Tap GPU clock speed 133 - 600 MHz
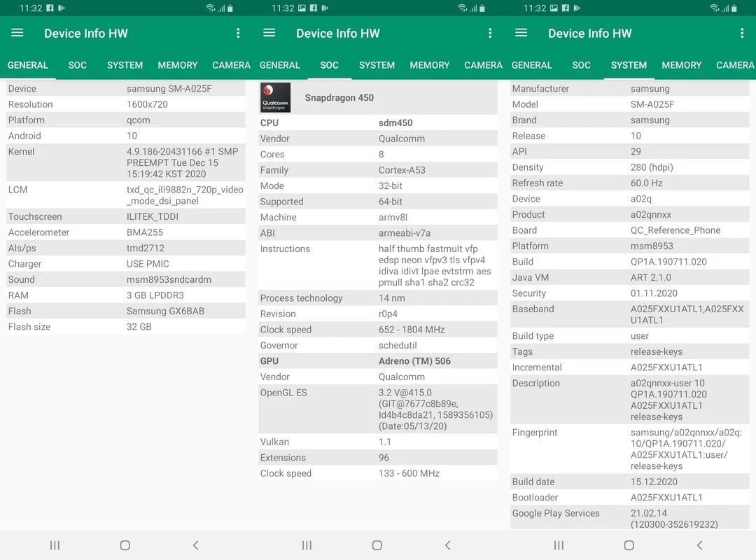Screen dimensions: 756x560 (409, 474)
